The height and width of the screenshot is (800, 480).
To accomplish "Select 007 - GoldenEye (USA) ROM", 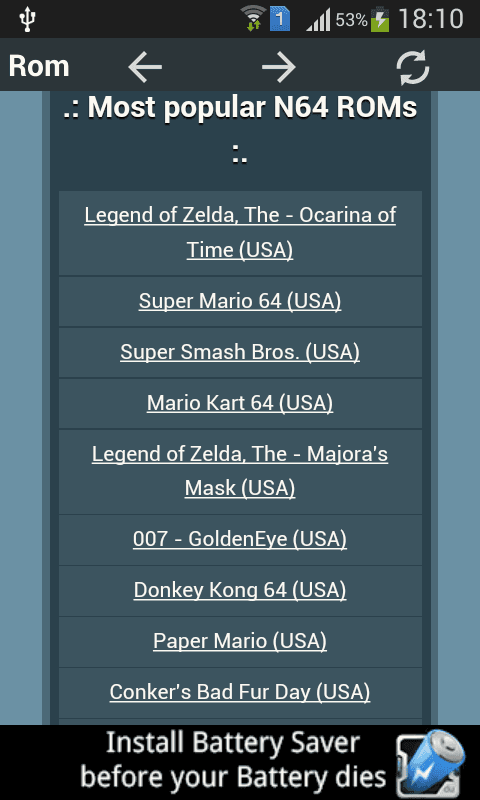I will click(240, 539).
